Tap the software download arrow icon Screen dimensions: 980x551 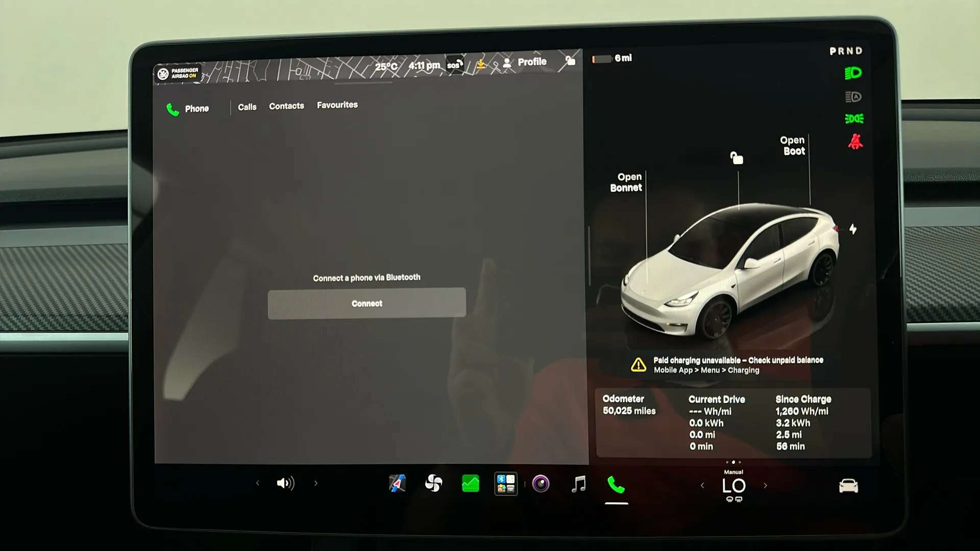[x=481, y=64]
